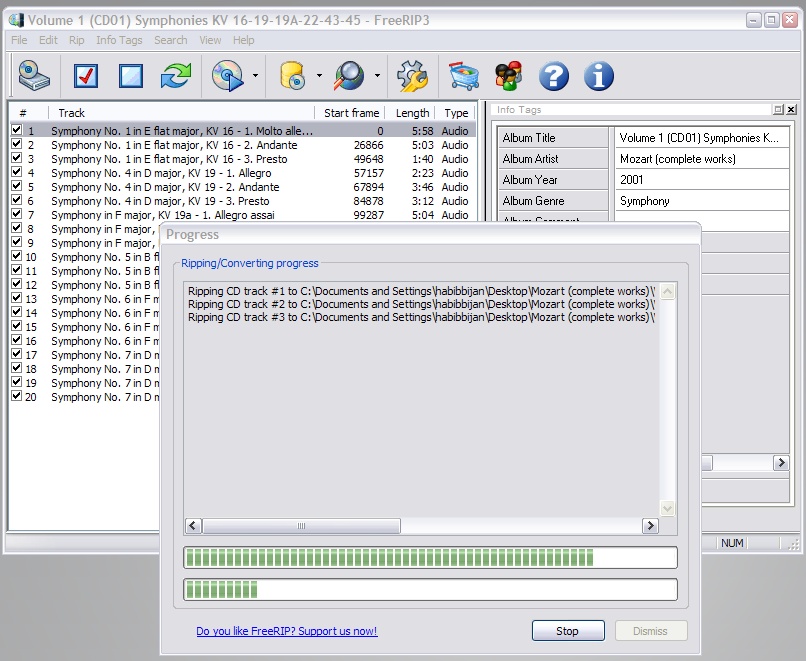The image size is (806, 661).
Task: Click the Type column header
Action: tap(455, 113)
